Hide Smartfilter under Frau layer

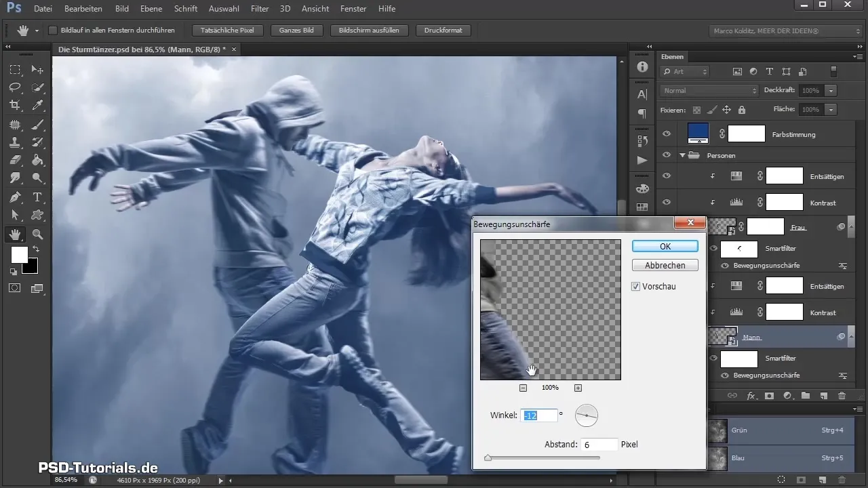[713, 249]
